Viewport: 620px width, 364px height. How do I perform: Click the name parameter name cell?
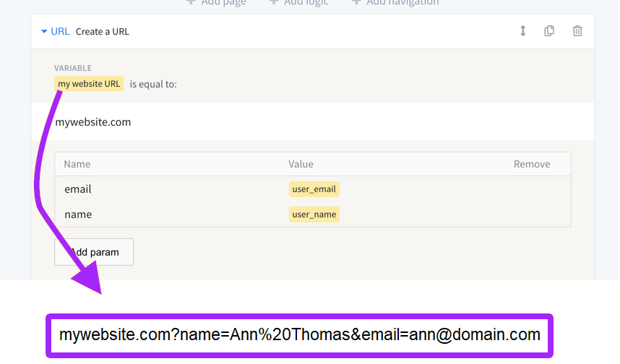click(x=78, y=214)
